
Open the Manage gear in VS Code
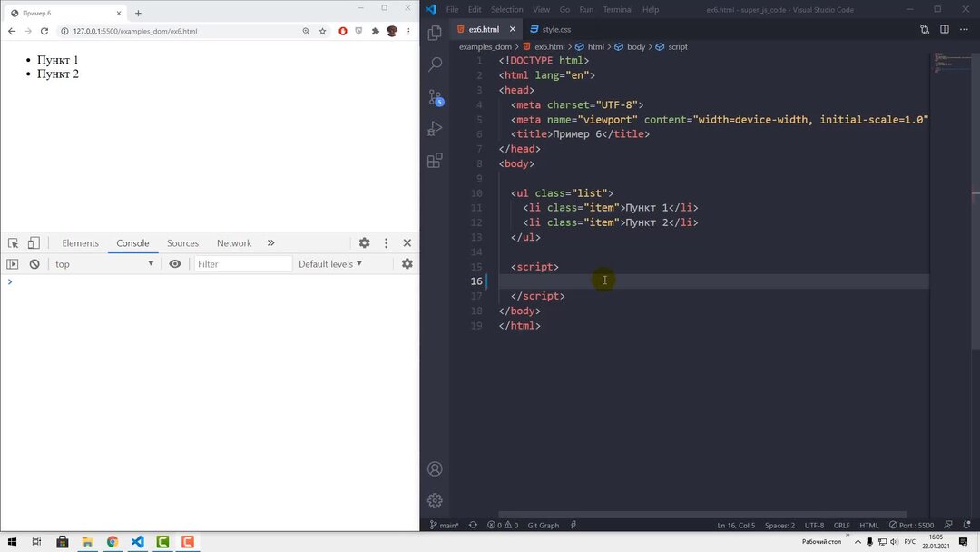pyautogui.click(x=435, y=500)
